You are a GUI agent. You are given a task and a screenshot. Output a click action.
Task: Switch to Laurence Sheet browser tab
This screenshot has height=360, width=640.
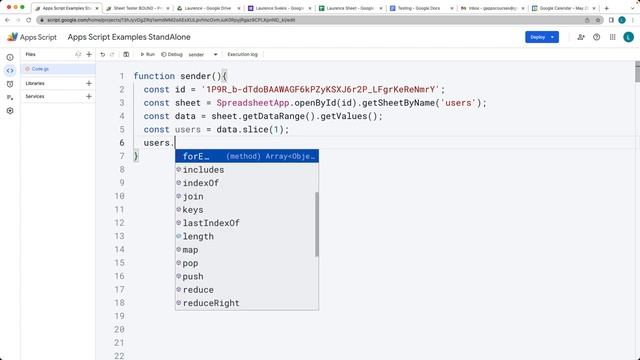[350, 8]
